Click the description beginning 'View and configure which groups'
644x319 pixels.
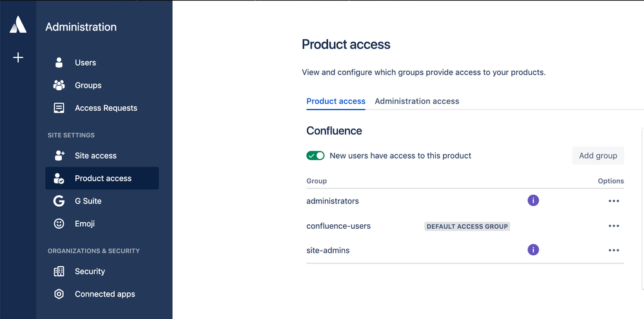[424, 72]
